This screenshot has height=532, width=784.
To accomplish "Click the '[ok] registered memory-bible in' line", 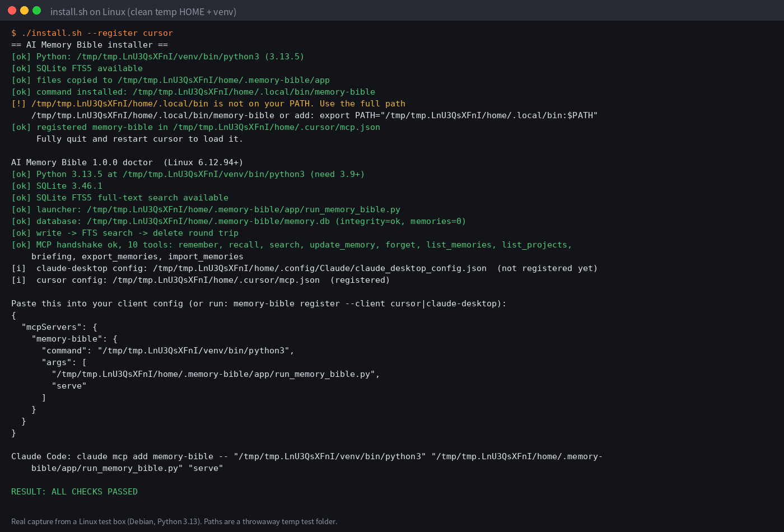I will point(195,127).
